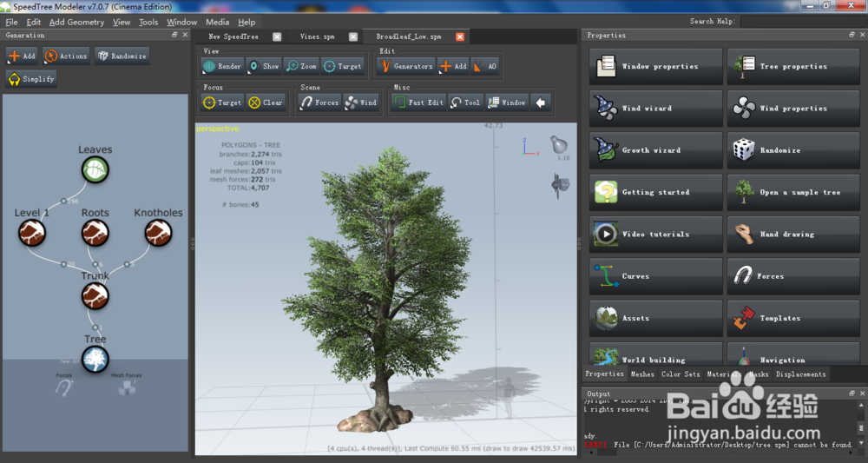The height and width of the screenshot is (463, 868).
Task: Open Window properties
Action: coord(656,67)
